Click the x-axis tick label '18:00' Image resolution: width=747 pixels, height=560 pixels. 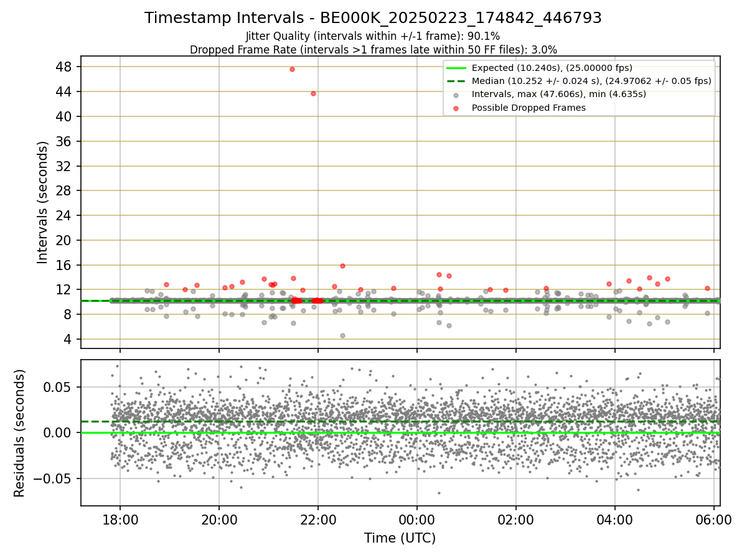click(x=120, y=519)
